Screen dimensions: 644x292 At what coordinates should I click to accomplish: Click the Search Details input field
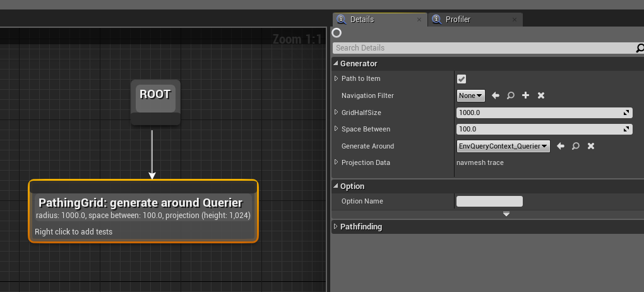485,47
